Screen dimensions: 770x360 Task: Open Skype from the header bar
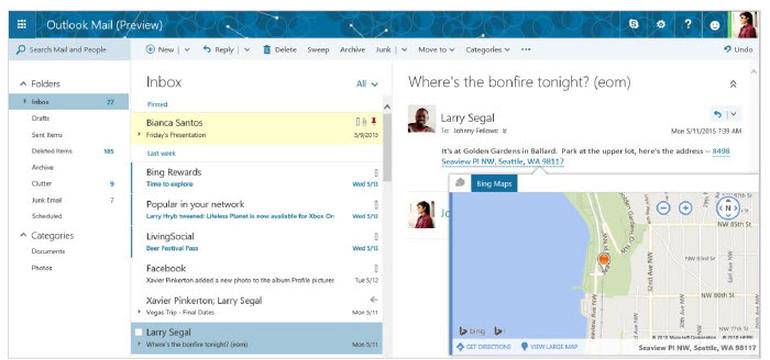[x=634, y=24]
